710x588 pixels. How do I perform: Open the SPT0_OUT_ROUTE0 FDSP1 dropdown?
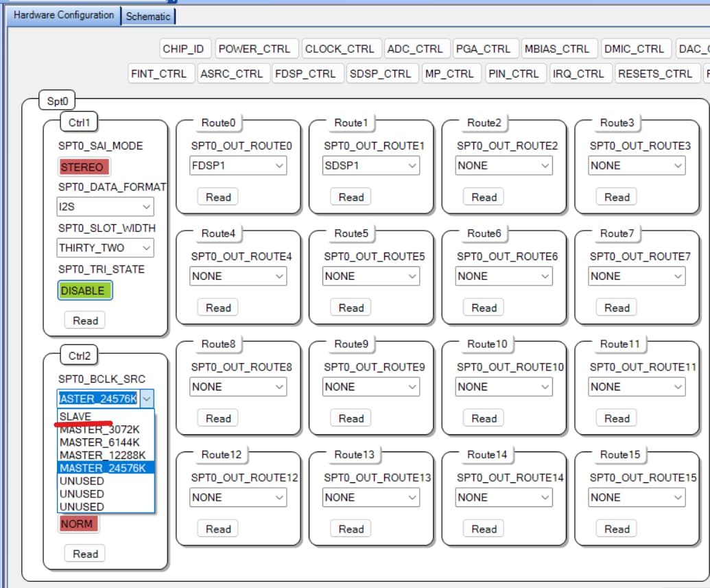(238, 166)
